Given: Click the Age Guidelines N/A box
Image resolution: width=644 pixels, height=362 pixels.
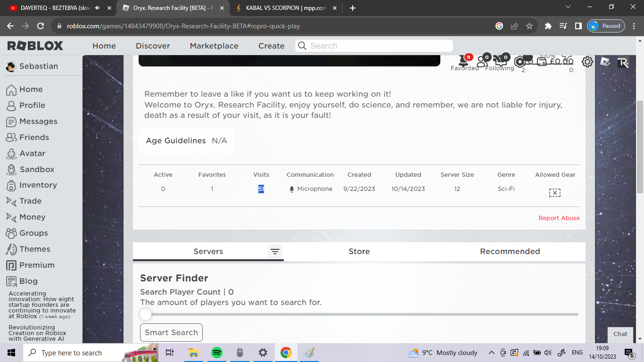Looking at the screenshot, I should point(186,141).
